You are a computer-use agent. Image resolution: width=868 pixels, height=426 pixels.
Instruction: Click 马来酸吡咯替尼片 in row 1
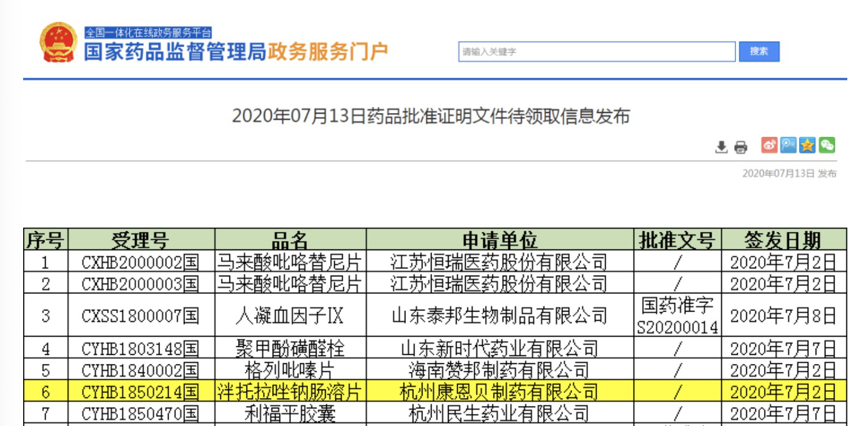290,262
